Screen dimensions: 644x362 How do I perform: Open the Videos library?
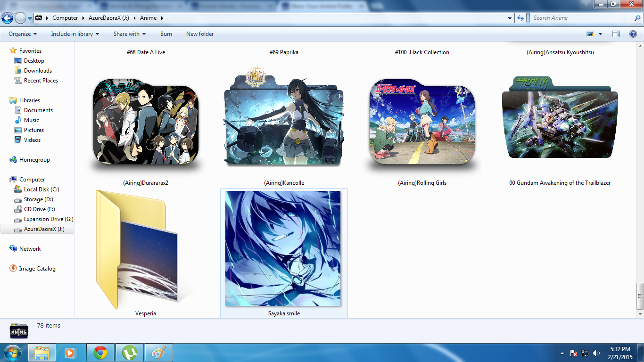coord(32,140)
